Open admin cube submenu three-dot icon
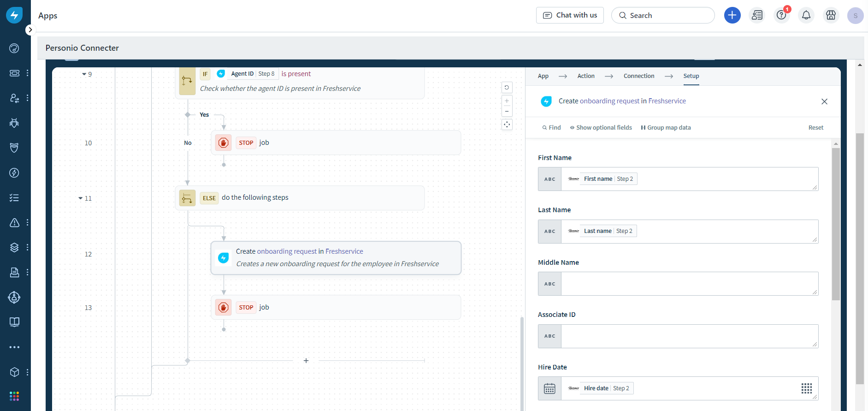The height and width of the screenshot is (411, 868). click(28, 372)
